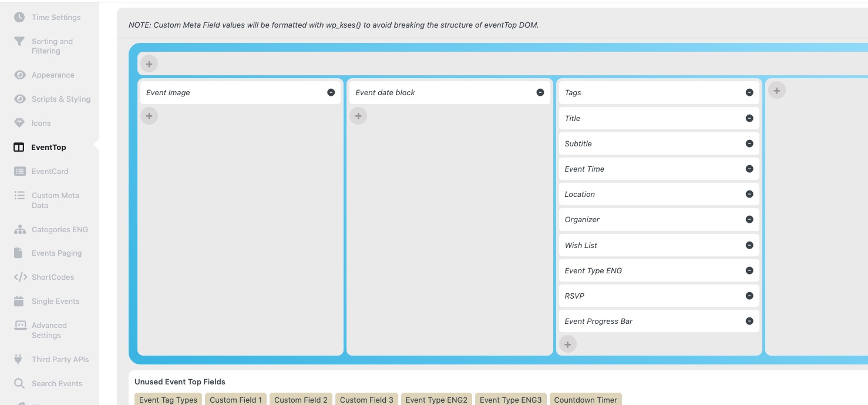
Task: Remove the Tags field
Action: pyautogui.click(x=749, y=92)
